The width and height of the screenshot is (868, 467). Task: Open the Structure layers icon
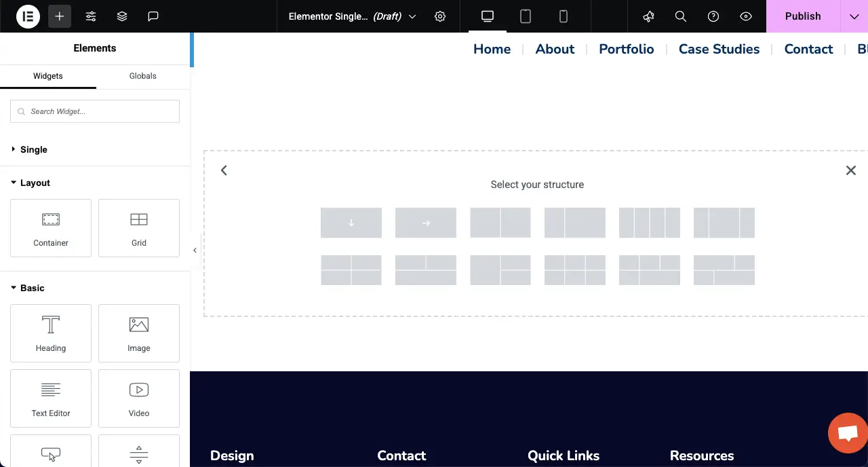point(122,16)
